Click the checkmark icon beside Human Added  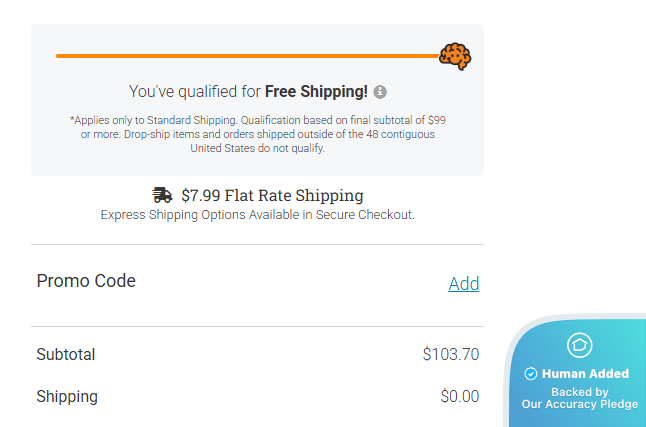click(x=531, y=374)
